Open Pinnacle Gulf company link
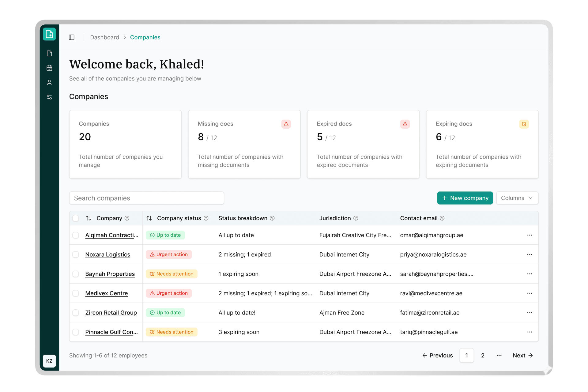 (x=111, y=332)
